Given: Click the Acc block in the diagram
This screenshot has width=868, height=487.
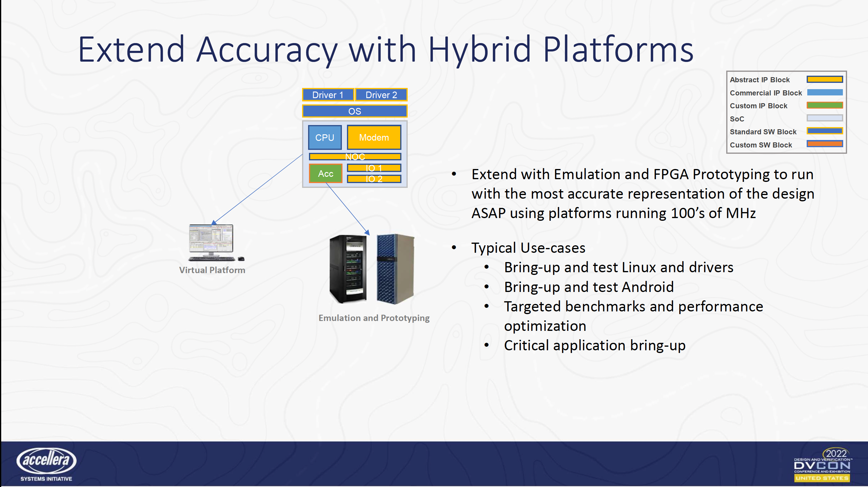Looking at the screenshot, I should click(325, 173).
